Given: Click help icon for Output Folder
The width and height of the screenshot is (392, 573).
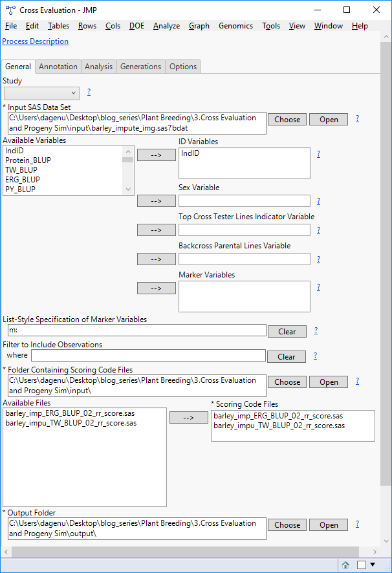Looking at the screenshot, I should [357, 524].
